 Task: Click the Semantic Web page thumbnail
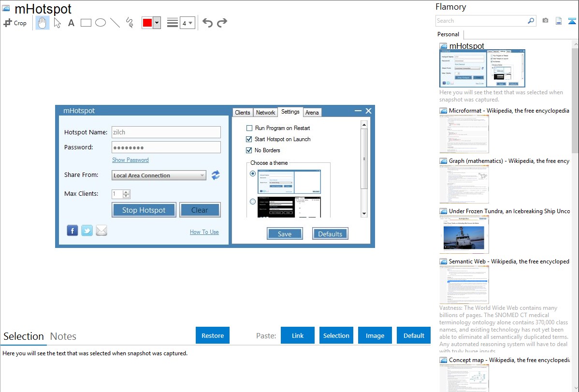point(464,285)
